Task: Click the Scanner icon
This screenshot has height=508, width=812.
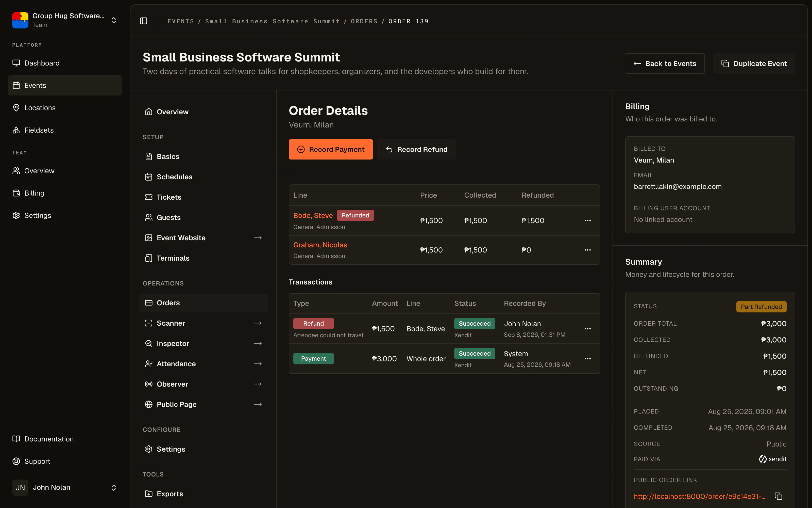Action: [149, 323]
